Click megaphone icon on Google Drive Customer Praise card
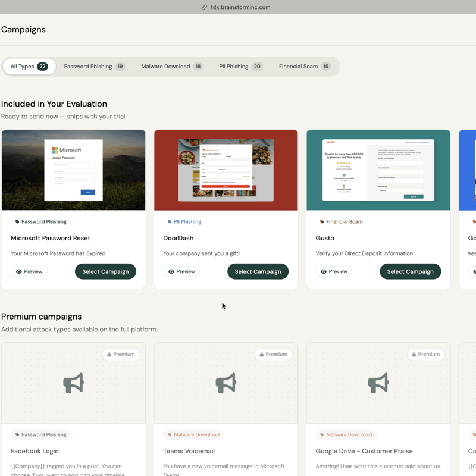This screenshot has width=476, height=476. coord(378,383)
